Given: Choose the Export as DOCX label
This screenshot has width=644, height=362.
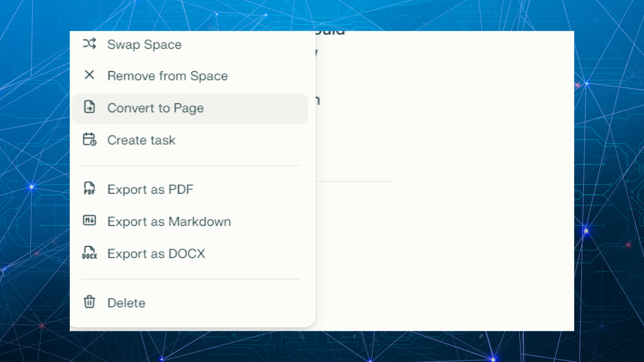Looking at the screenshot, I should pyautogui.click(x=156, y=254).
